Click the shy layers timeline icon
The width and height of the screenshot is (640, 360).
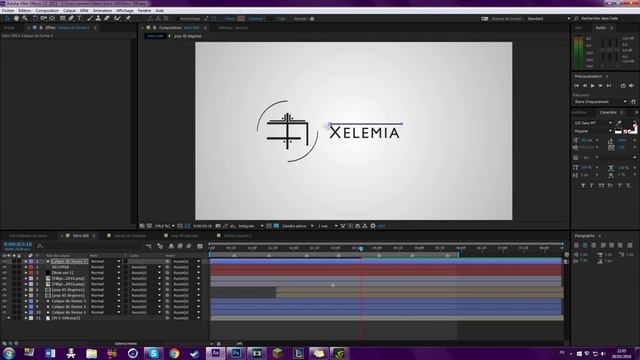[171, 246]
